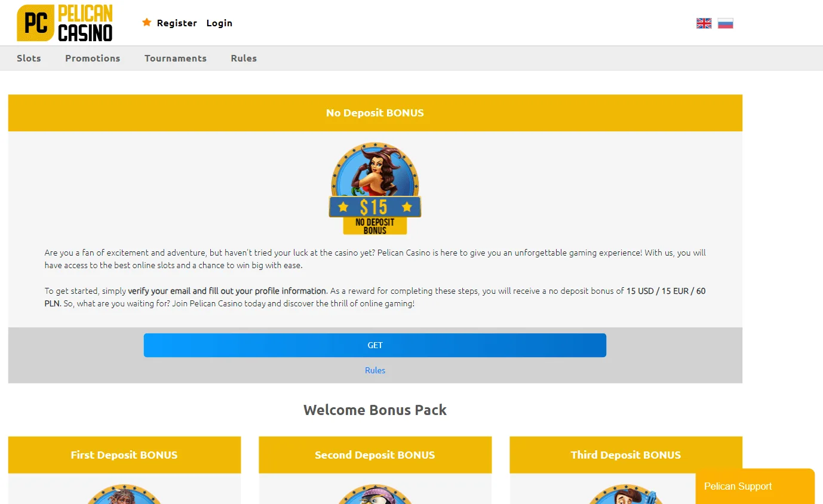Click the bold "15 USD / 15 EUR / 60 PLN" amount text

(375, 297)
